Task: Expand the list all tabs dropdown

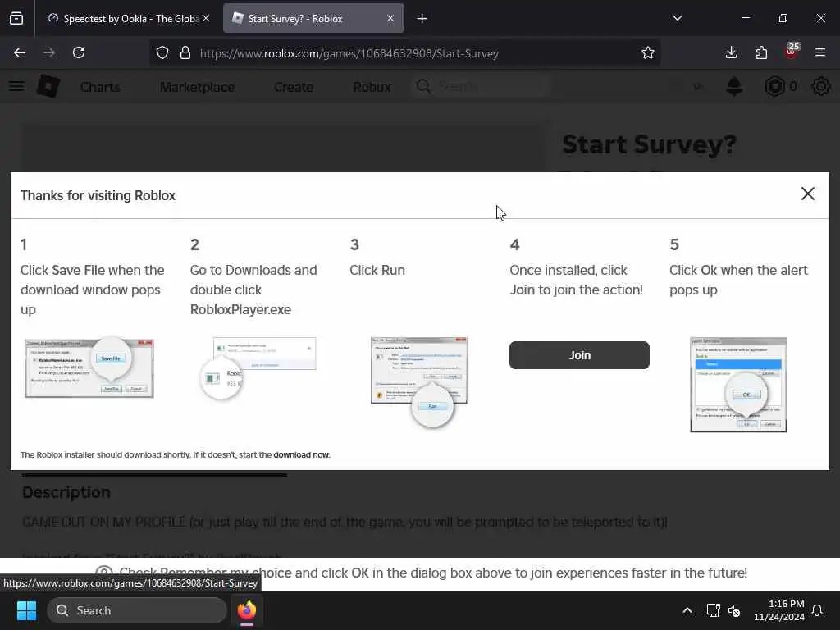Action: [677, 18]
